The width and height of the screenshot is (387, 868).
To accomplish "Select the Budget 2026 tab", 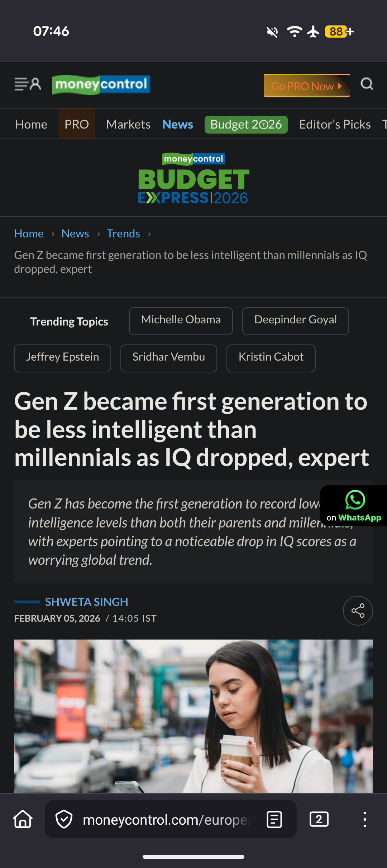I will pos(246,124).
